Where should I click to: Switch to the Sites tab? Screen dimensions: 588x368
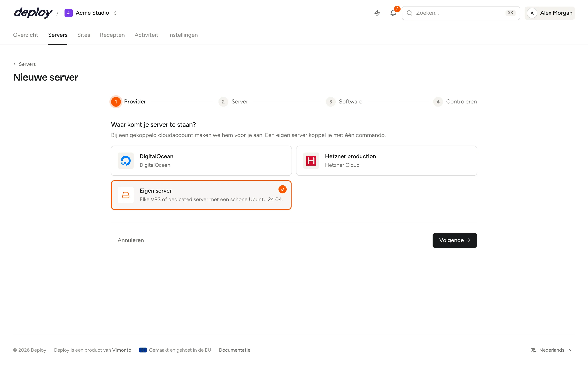point(84,35)
